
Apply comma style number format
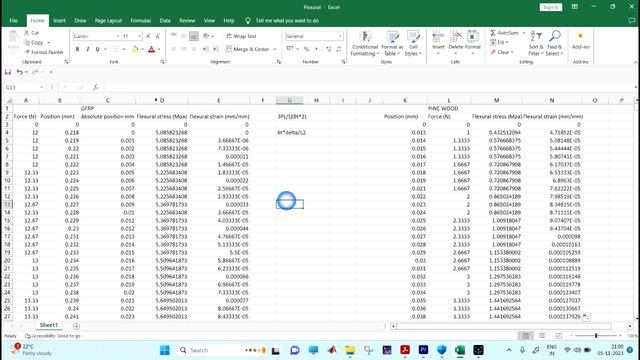coord(316,49)
